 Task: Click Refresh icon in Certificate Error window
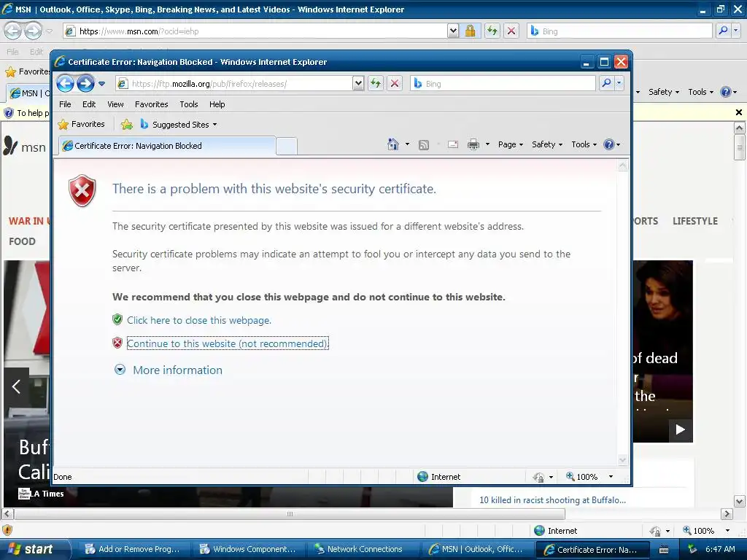click(376, 84)
